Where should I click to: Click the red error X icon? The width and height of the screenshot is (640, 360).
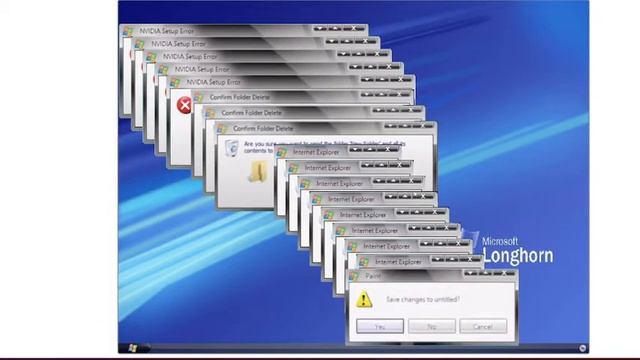pyautogui.click(x=184, y=105)
